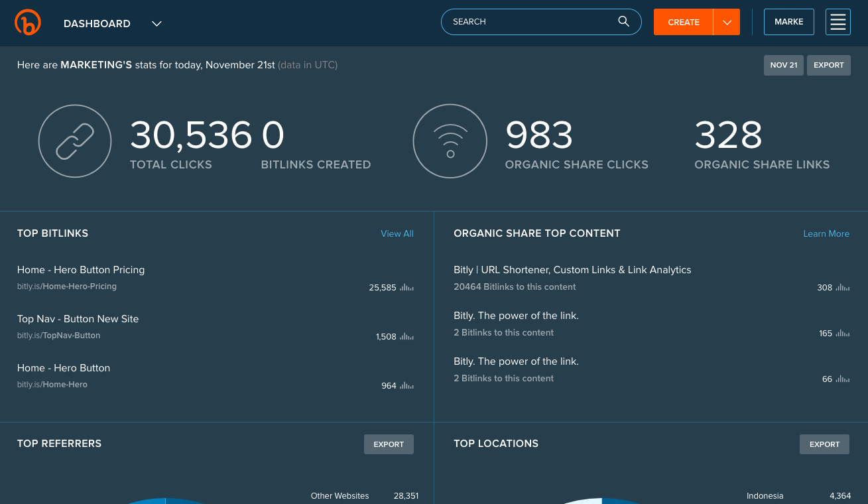Click the wifi organic share icon
Image resolution: width=868 pixels, height=504 pixels.
tap(450, 141)
